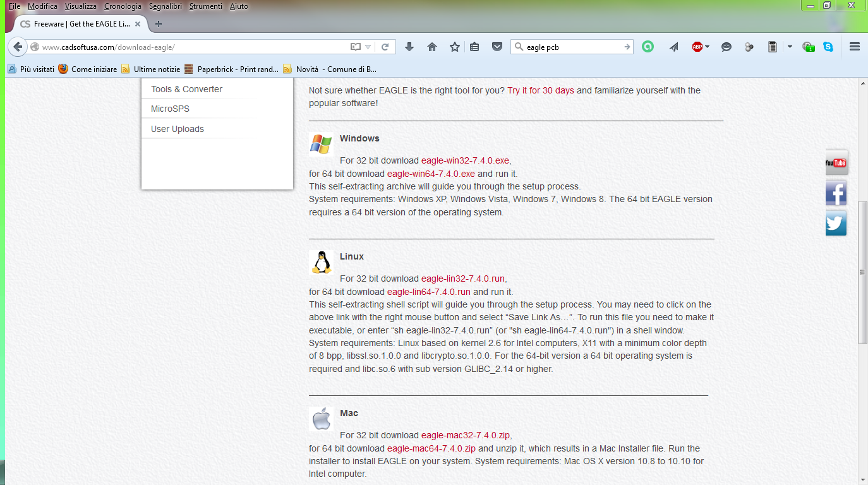Open Ultime notizie bookmark feed
This screenshot has width=868, height=485.
[151, 69]
